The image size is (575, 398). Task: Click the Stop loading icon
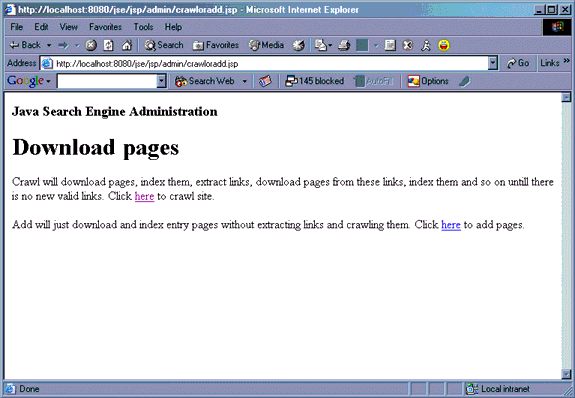coord(91,45)
